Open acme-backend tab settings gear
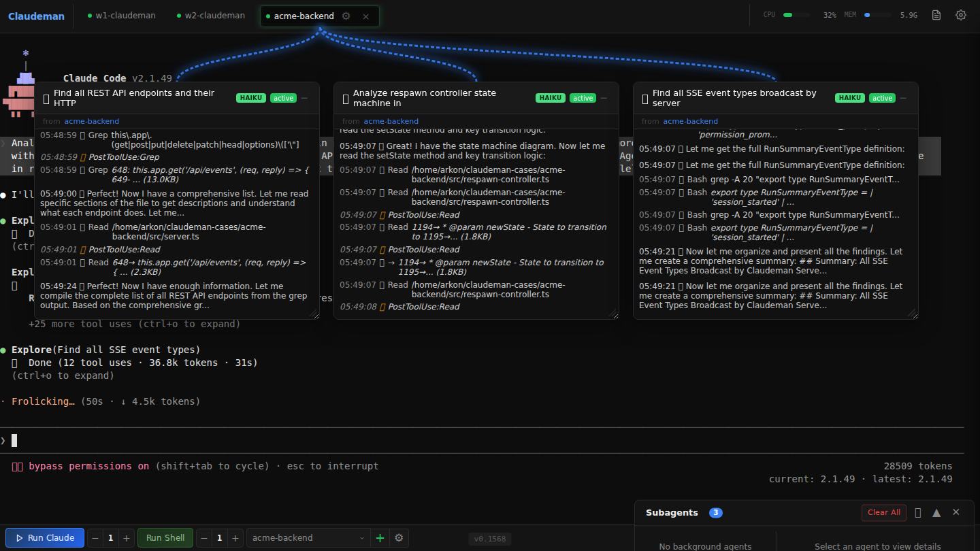 coord(346,16)
